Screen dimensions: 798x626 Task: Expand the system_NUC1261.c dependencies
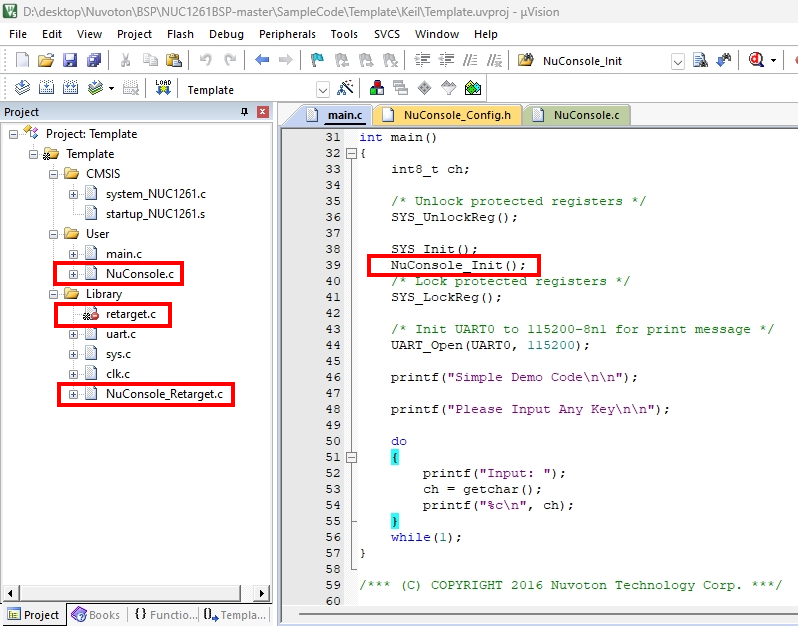73,194
